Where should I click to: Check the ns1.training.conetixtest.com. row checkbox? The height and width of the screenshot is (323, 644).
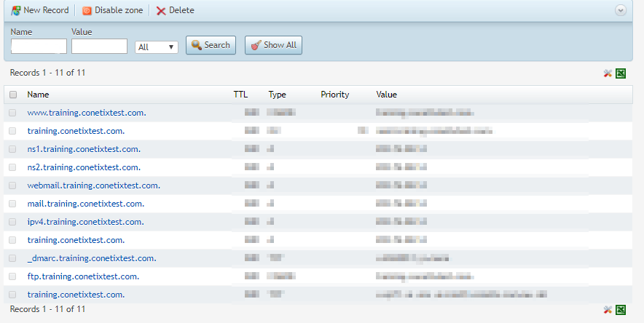[12, 149]
